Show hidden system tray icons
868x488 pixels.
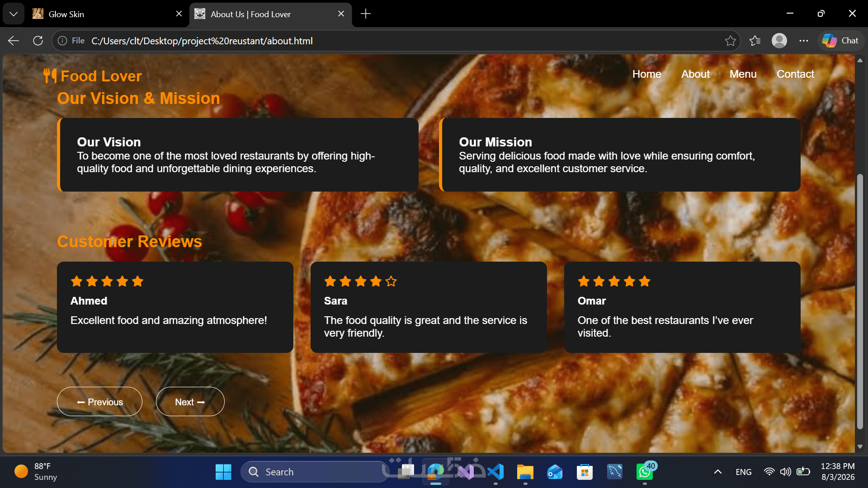(717, 472)
